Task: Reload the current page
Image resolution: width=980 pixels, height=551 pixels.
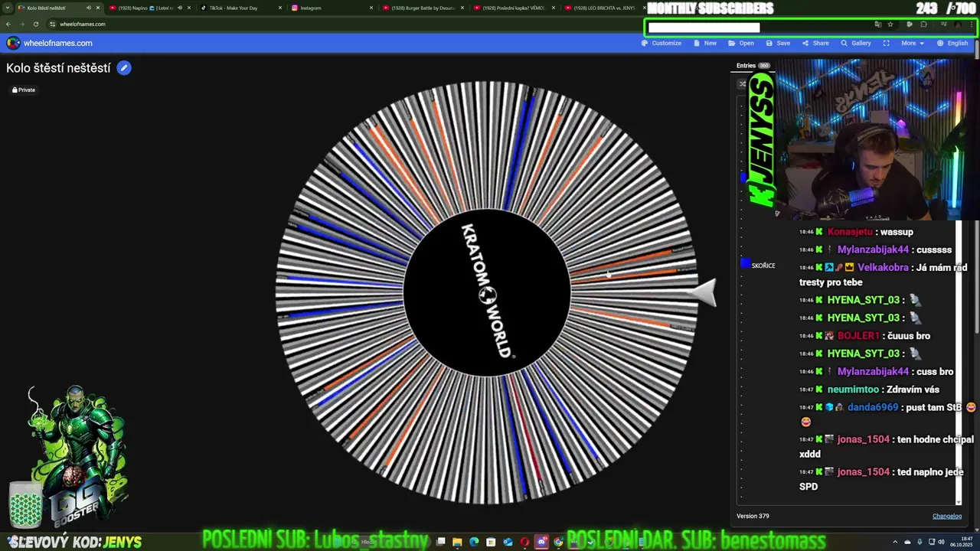Action: click(36, 24)
